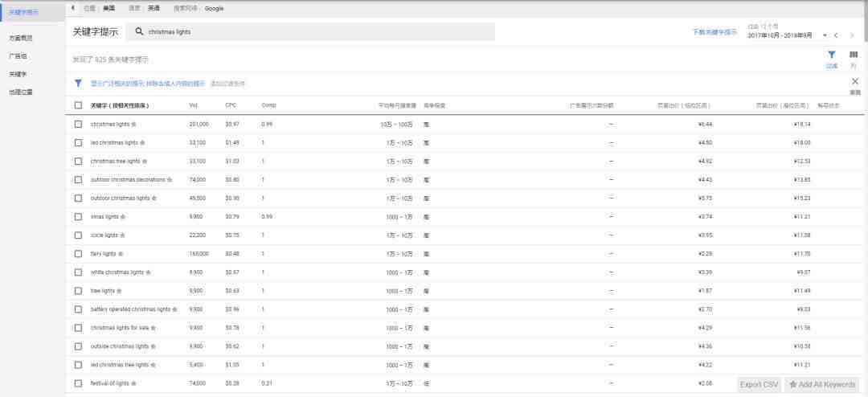Check the "fairy lights" row checkbox
This screenshot has width=868, height=397.
78,254
